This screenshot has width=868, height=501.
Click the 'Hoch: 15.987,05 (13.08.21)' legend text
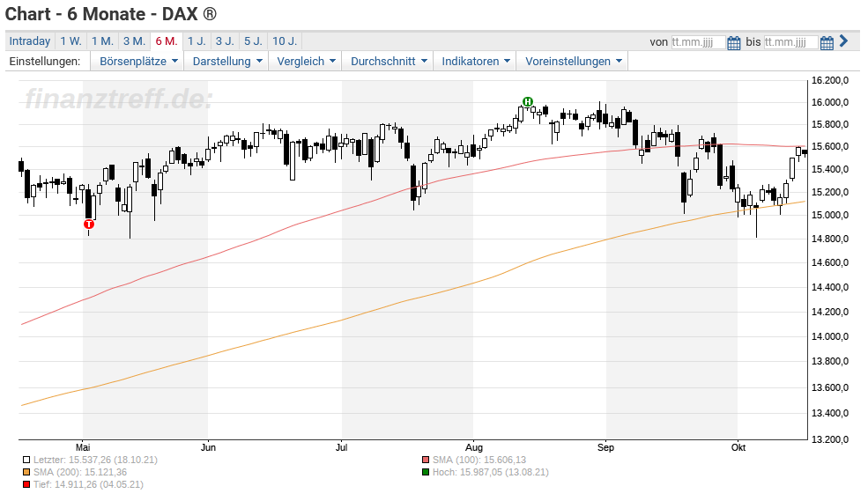click(491, 472)
